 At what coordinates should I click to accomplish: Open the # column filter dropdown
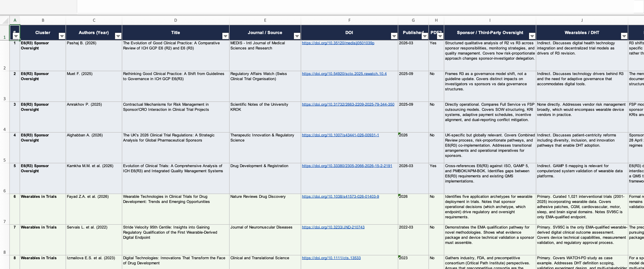tap(16, 36)
